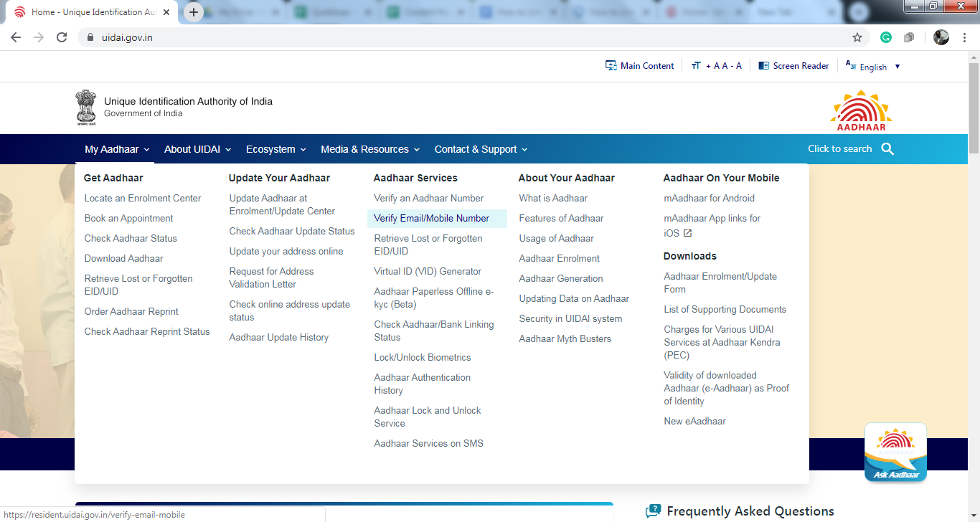
Task: Open List of Supporting Documents
Action: click(x=725, y=310)
